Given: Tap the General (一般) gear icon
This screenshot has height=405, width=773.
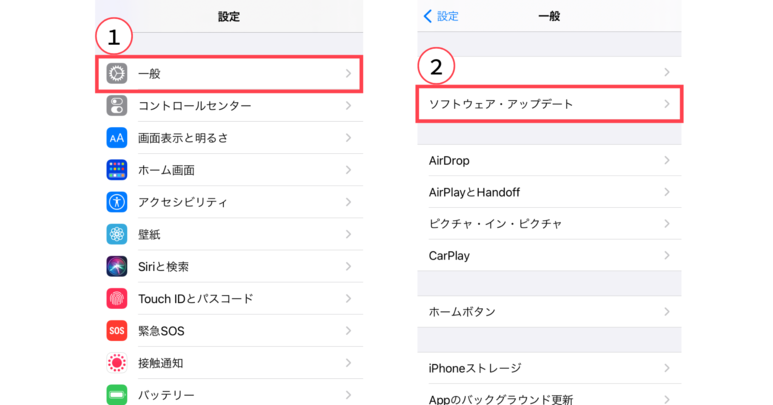Looking at the screenshot, I should tap(117, 73).
